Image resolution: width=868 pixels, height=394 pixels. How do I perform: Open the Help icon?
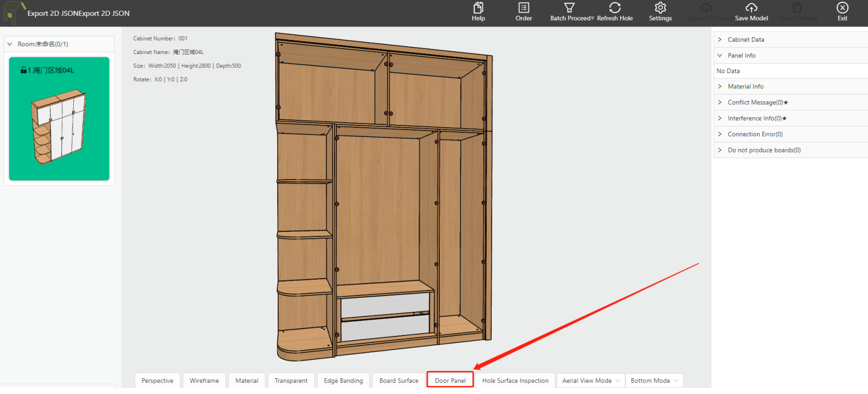point(478,8)
